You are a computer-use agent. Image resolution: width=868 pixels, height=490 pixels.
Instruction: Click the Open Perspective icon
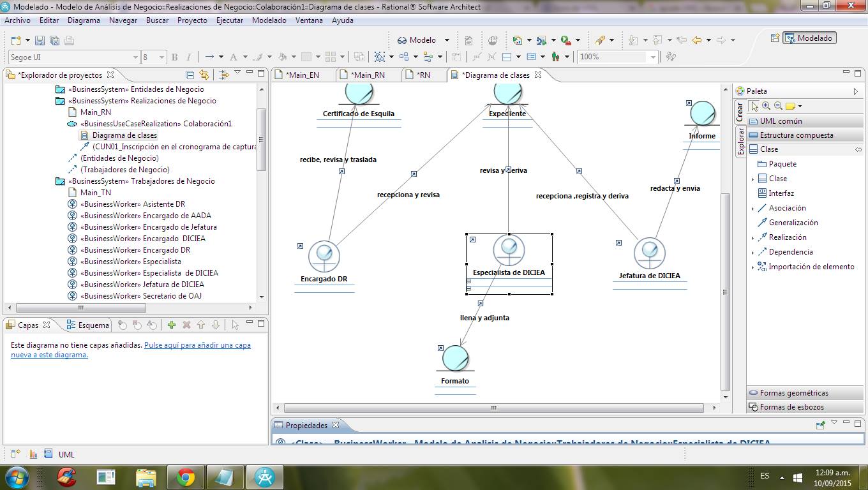click(775, 38)
